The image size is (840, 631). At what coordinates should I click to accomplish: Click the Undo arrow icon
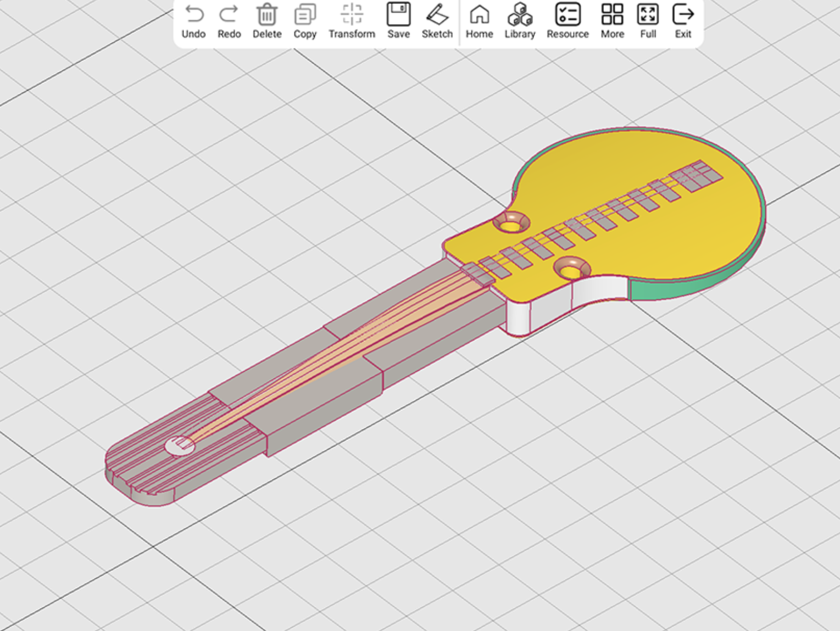pos(193,15)
